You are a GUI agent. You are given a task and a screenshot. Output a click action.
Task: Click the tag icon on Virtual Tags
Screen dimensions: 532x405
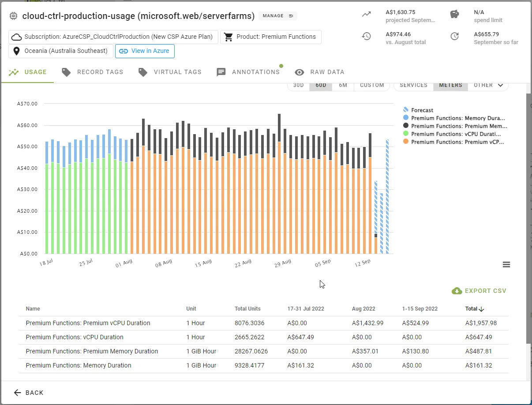[x=142, y=72]
